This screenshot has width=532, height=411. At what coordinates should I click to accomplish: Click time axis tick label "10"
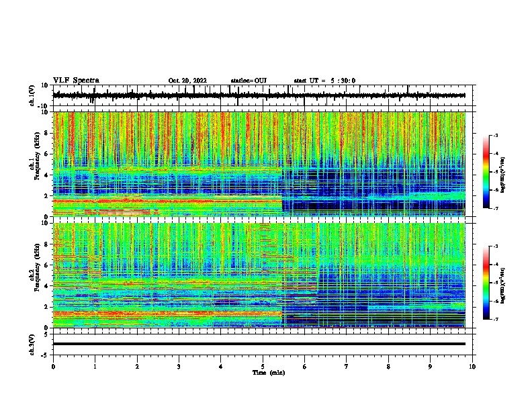(472, 367)
